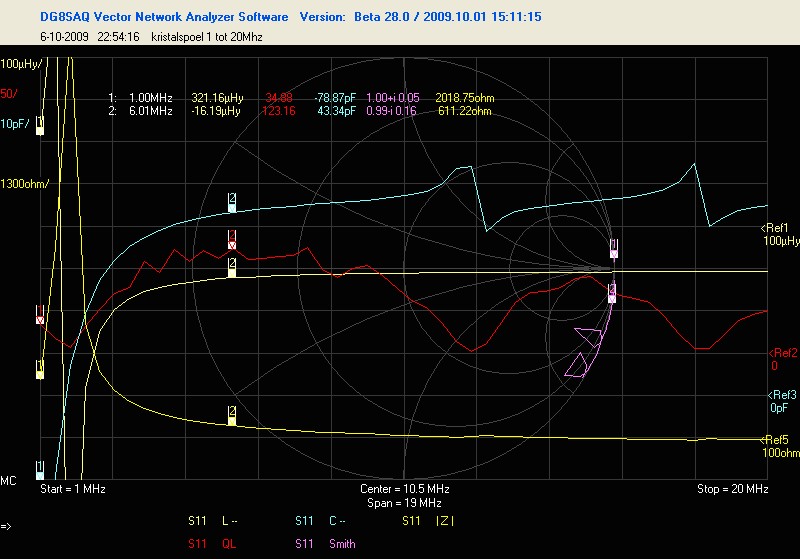Click the Span = 19 MHz label
The height and width of the screenshot is (559, 800).
point(404,503)
